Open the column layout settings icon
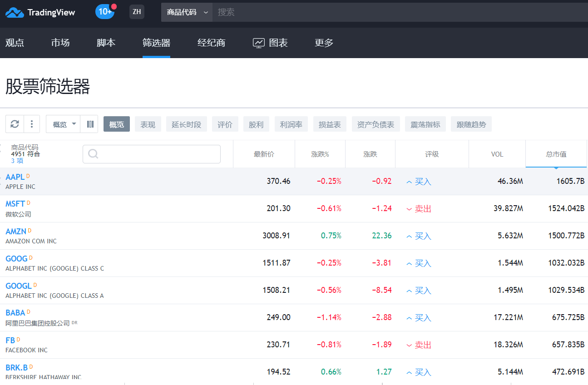 pos(89,124)
